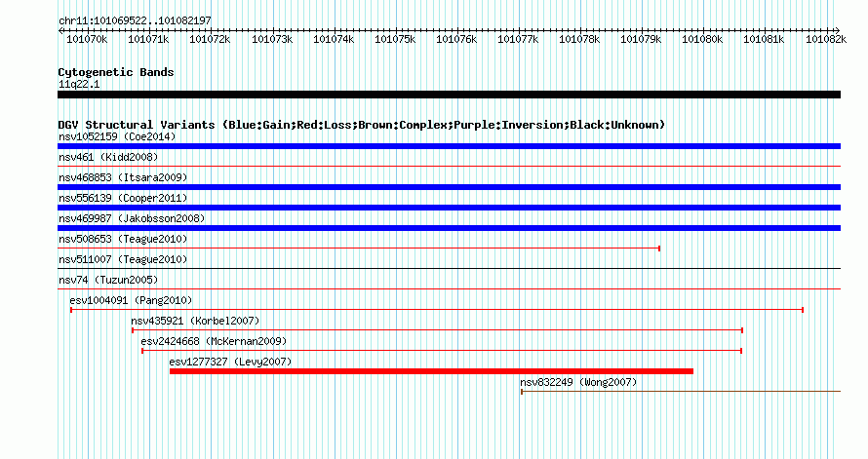This screenshot has width=868, height=459.
Task: Click nsv556139 (Cooper2011) label
Action: (123, 198)
